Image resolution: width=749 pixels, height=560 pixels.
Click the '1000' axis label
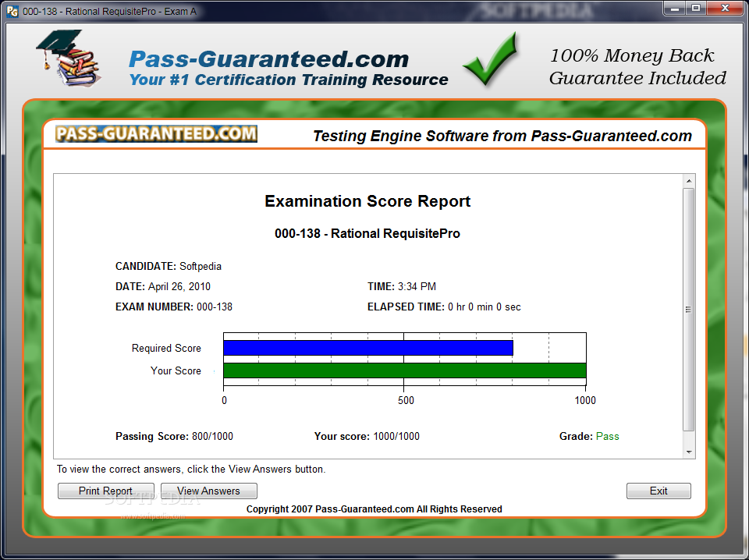[x=585, y=401]
